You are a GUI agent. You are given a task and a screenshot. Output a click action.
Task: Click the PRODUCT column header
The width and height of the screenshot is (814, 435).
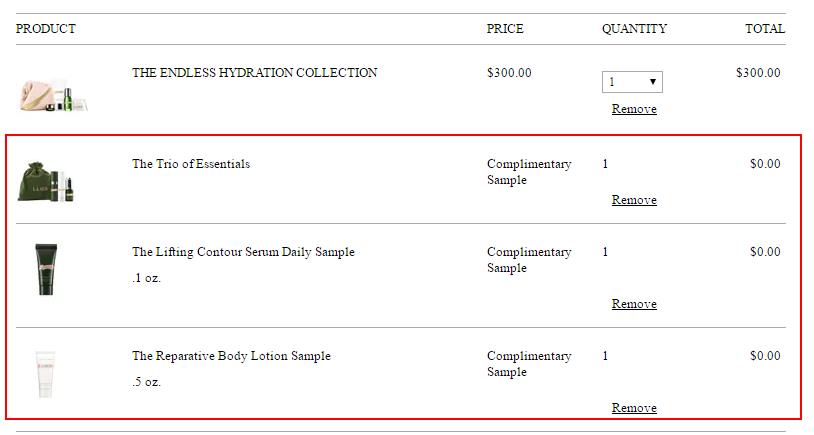(46, 29)
